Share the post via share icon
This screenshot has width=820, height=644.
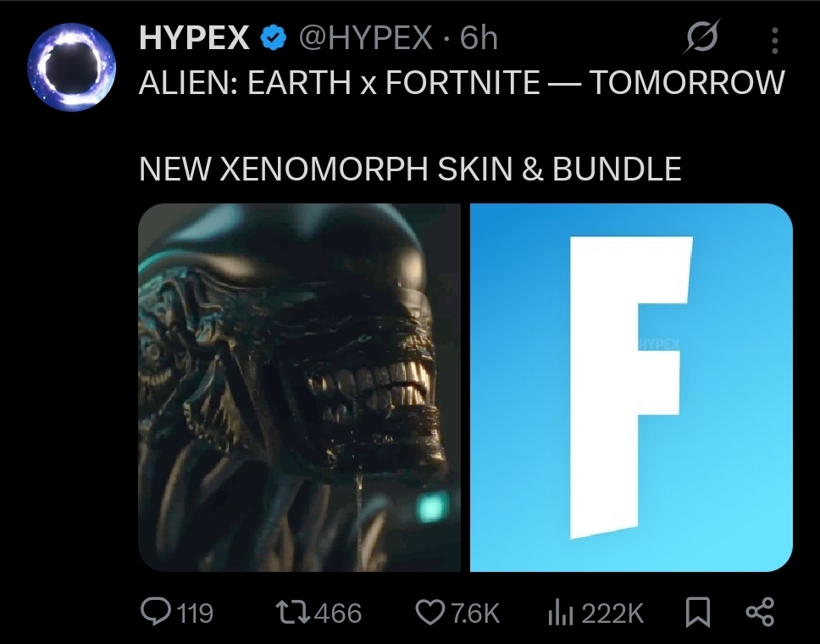click(x=760, y=612)
